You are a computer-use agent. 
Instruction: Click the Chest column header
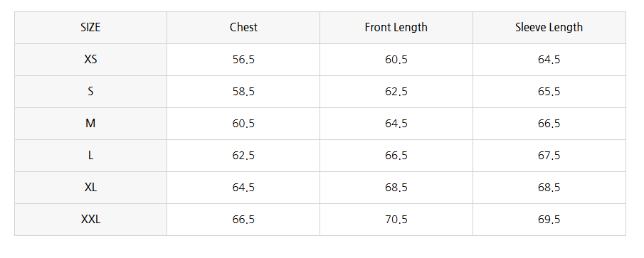pyautogui.click(x=243, y=28)
